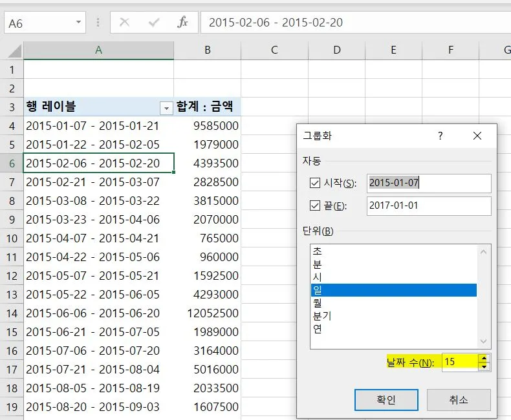The image size is (511, 420).
Task: Click selected cell 2015-02-06 - 2015-02-20
Action: (x=99, y=163)
